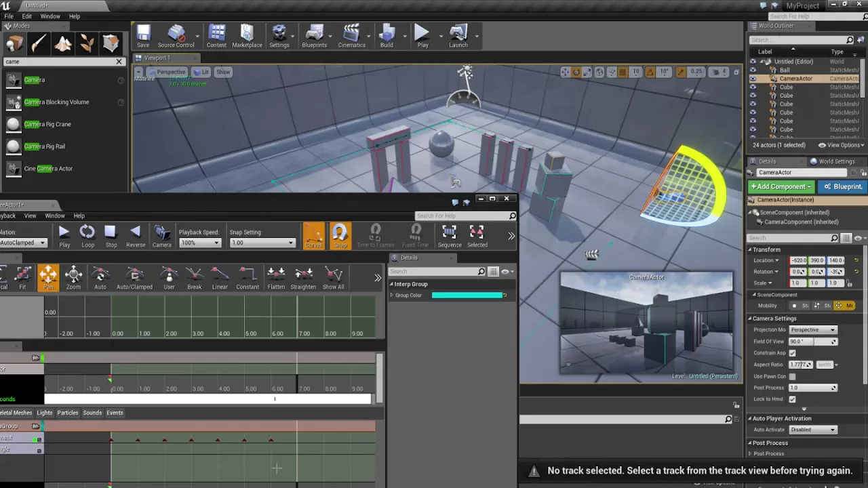Toggle the Curves editor button
Viewport: 868px width, 488px height.
[314, 235]
